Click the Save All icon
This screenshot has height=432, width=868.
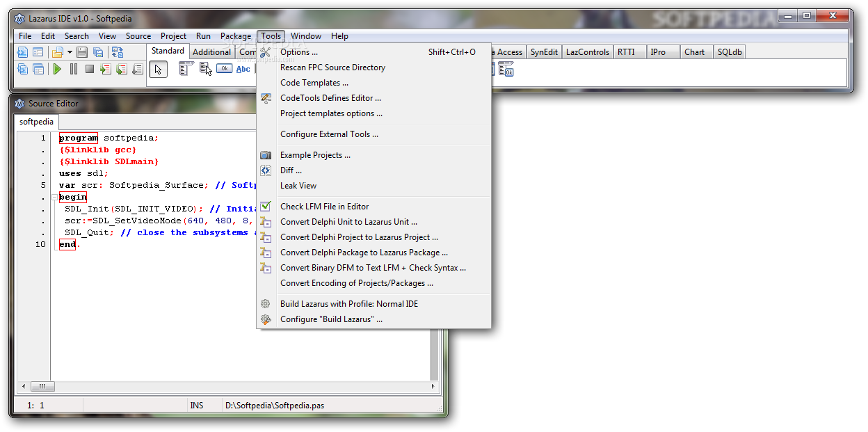(x=98, y=52)
